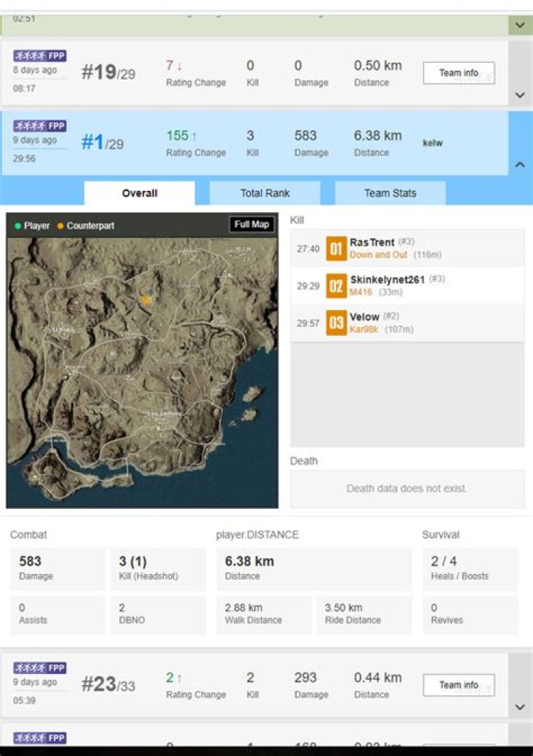Click the 2 DBNO stat cell
Screen dimensions: 533x756
tap(158, 614)
